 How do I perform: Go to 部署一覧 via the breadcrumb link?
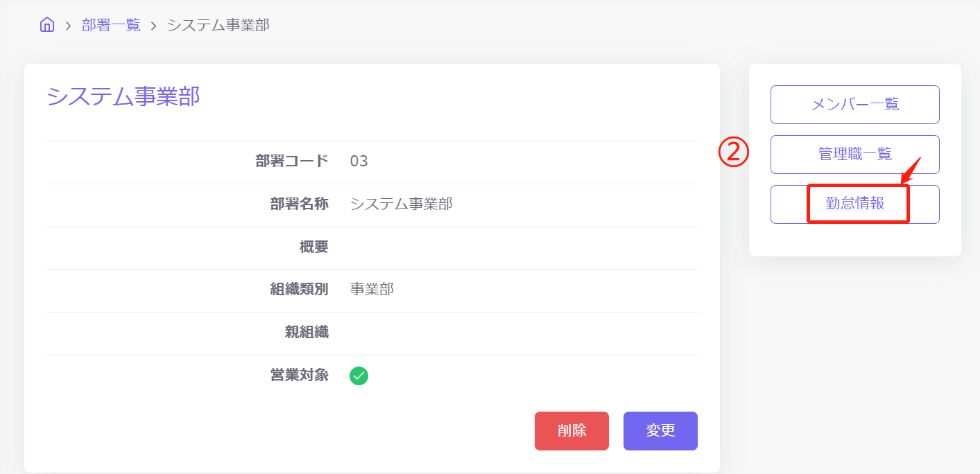(111, 26)
